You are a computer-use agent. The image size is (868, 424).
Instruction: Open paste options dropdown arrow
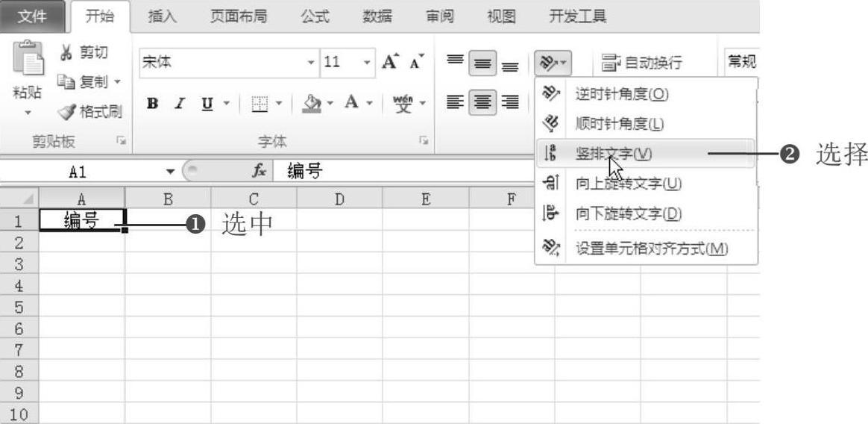point(29,113)
